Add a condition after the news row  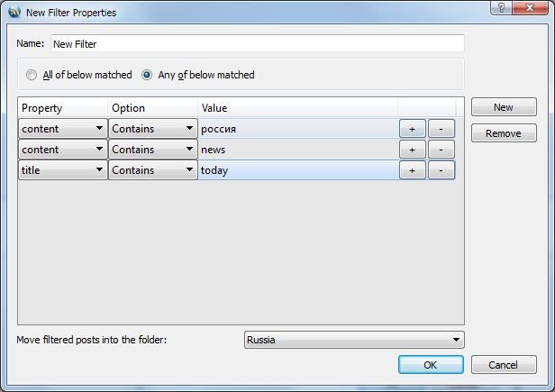(412, 150)
